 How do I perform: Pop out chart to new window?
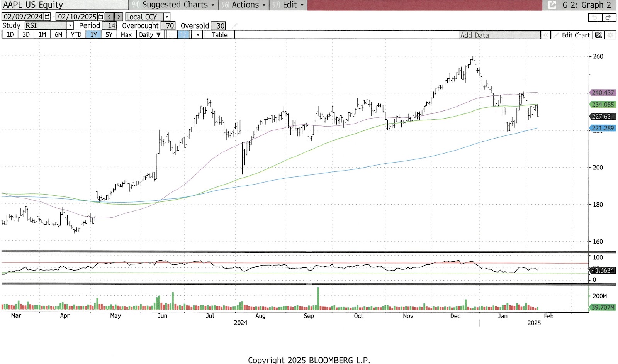point(552,5)
